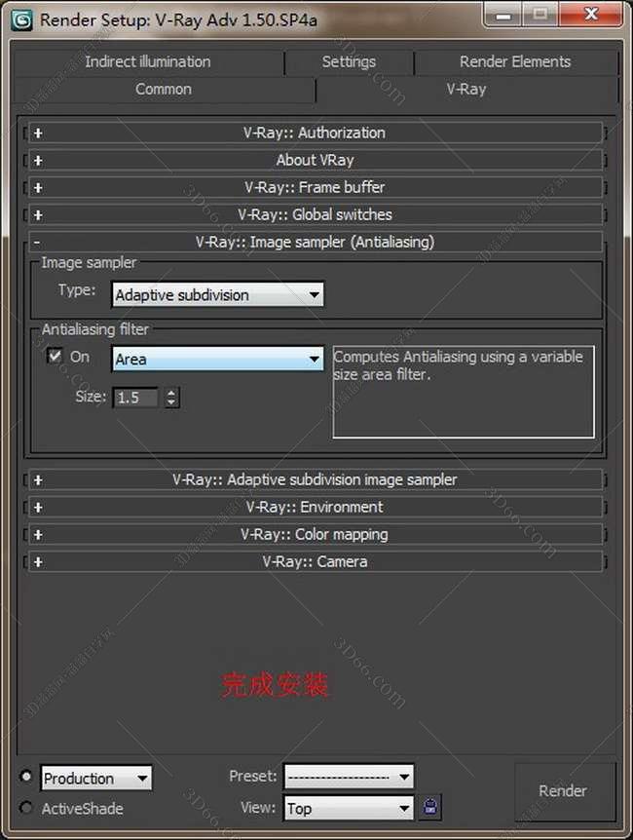This screenshot has height=840, width=633.
Task: Switch to the Indirect illumination tab
Action: click(x=148, y=62)
